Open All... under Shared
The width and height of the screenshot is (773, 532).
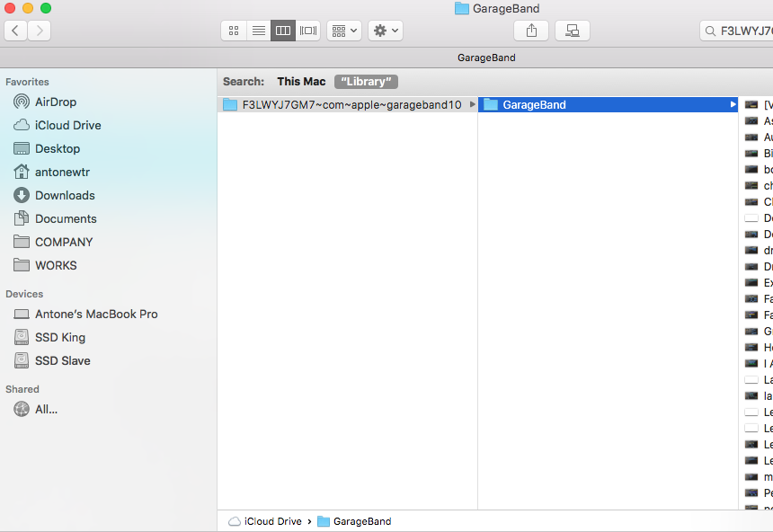[35, 409]
